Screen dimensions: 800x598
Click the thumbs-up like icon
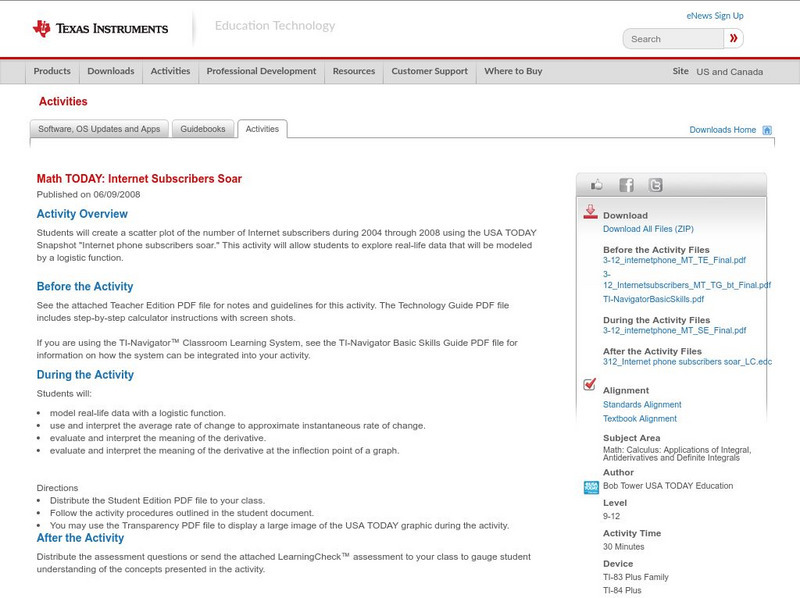point(596,185)
